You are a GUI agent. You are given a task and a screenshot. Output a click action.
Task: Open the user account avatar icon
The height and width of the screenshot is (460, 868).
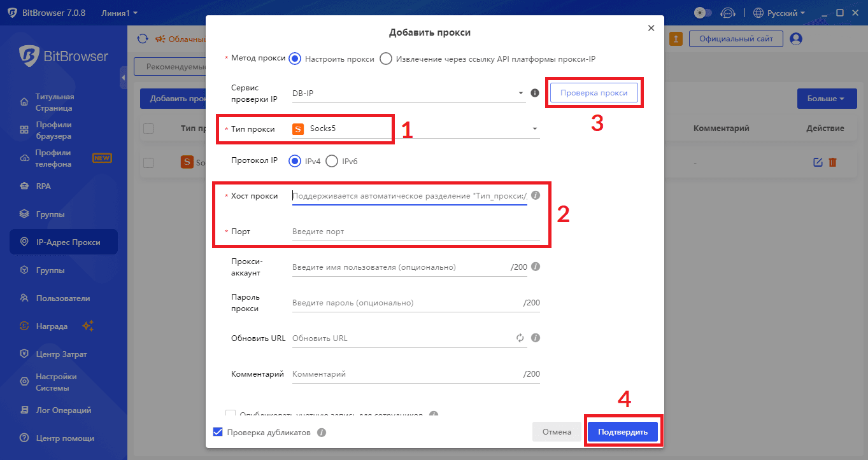[x=795, y=39]
